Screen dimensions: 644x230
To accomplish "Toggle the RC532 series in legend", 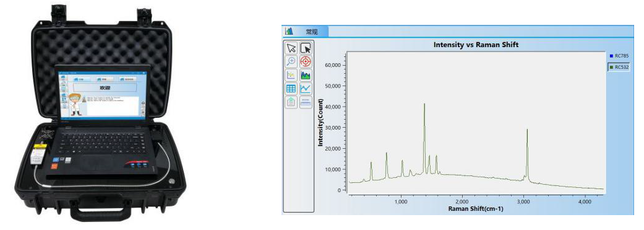I will coord(619,67).
